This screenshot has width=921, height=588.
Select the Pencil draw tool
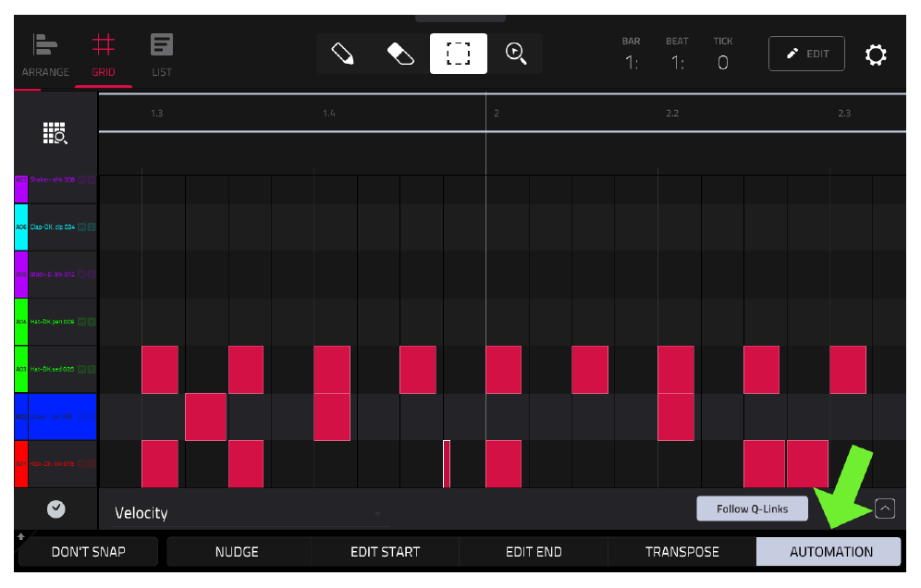pos(342,54)
